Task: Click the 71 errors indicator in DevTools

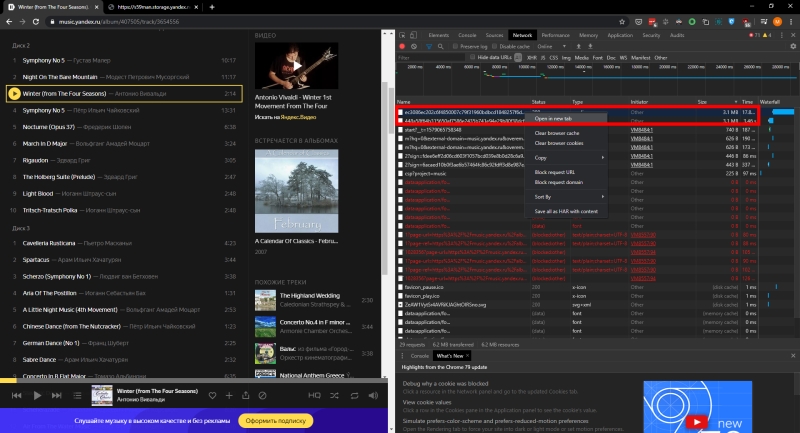Action: [754, 35]
